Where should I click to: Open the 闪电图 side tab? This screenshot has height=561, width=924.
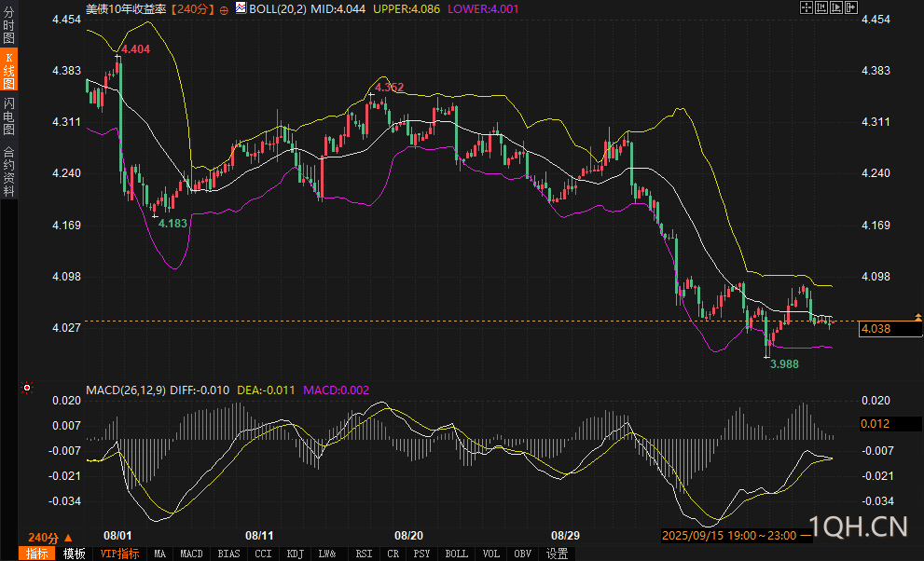click(9, 116)
